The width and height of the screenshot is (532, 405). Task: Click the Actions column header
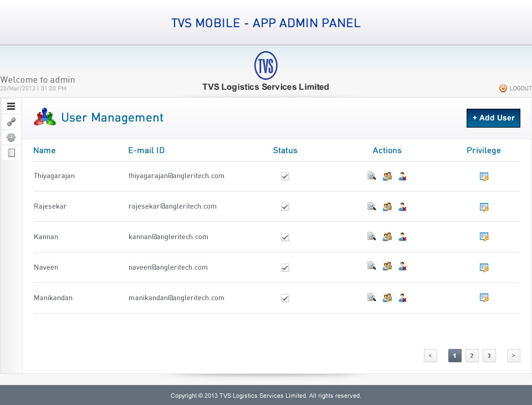[x=387, y=150]
